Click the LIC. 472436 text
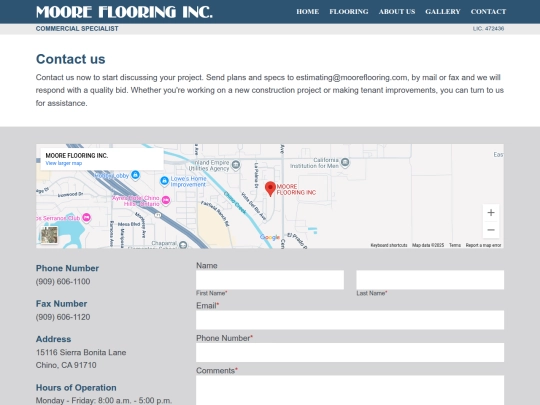Screen dimensions: 540x405 tap(488, 29)
